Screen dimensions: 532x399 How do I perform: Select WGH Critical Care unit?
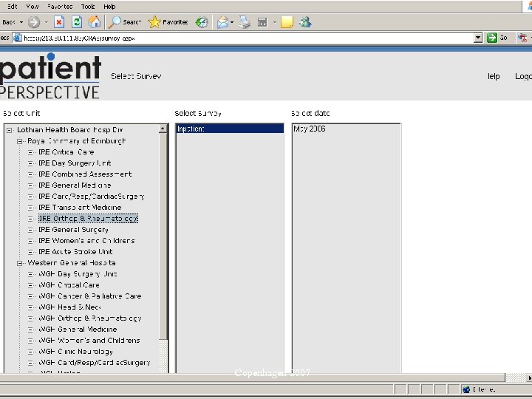(69, 285)
